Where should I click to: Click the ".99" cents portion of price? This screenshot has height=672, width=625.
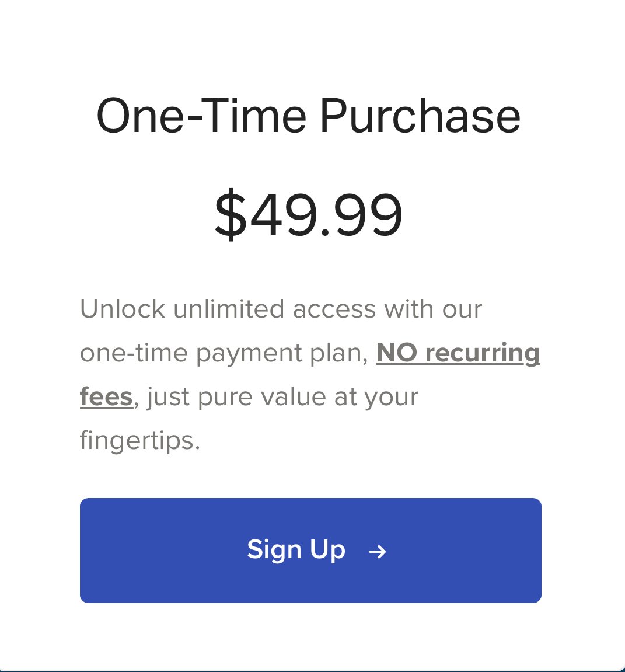361,214
